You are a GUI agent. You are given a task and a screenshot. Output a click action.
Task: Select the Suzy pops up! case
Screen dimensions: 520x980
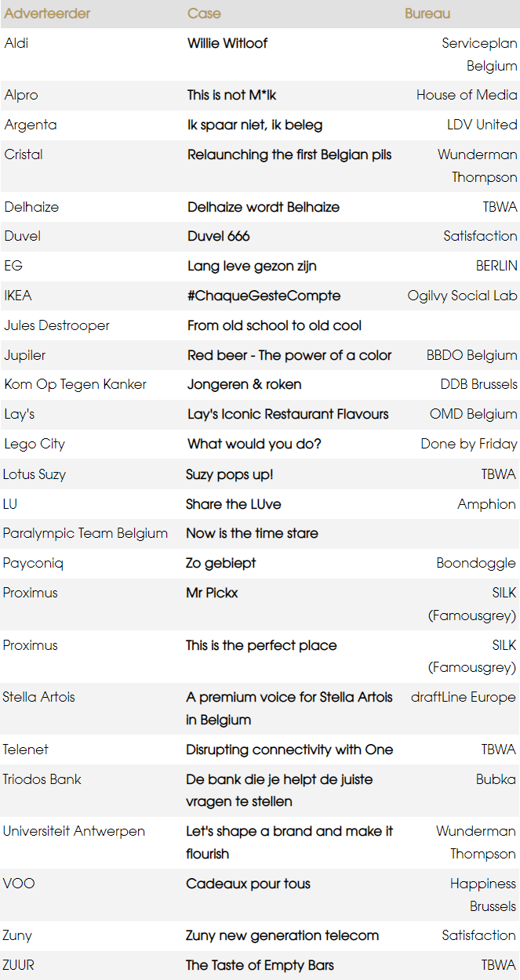click(230, 474)
